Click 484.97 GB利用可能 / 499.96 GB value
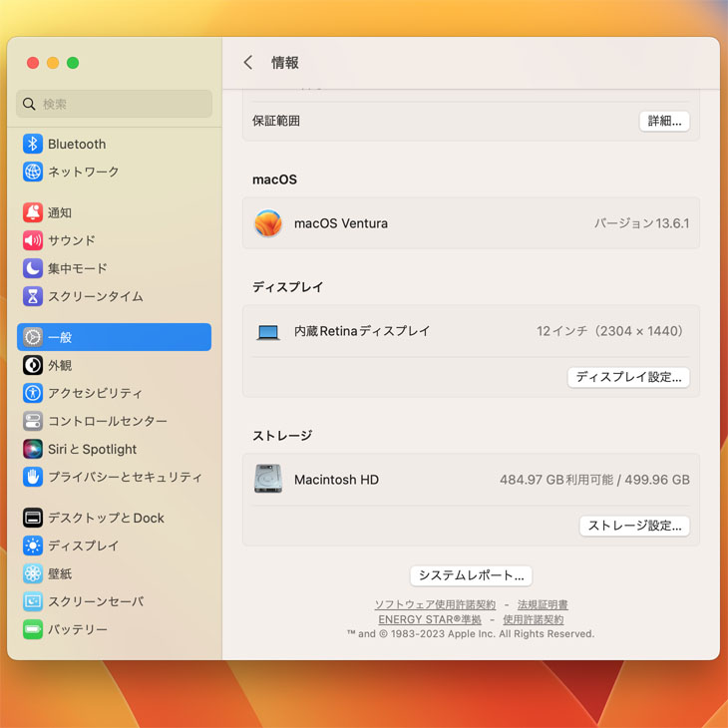The width and height of the screenshot is (728, 728). (x=594, y=480)
